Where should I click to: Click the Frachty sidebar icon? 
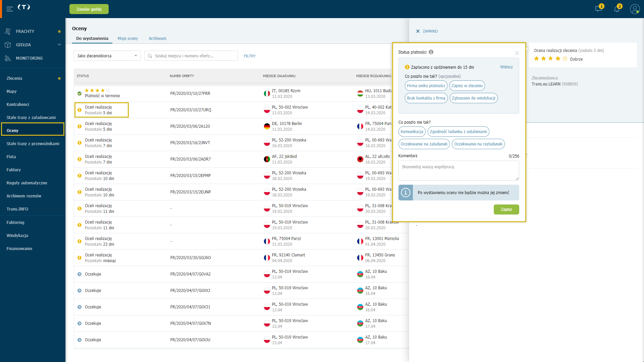(x=8, y=31)
